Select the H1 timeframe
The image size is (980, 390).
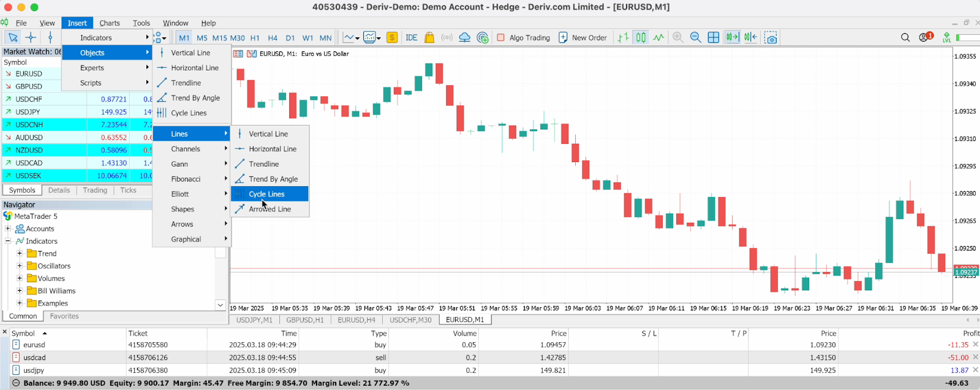click(x=255, y=37)
